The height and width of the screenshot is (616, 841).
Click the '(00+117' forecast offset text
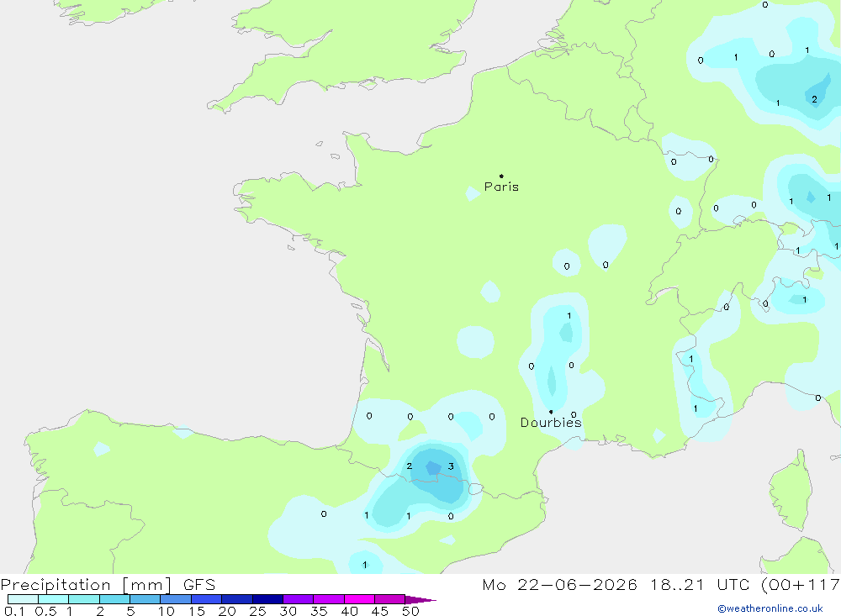(x=801, y=585)
